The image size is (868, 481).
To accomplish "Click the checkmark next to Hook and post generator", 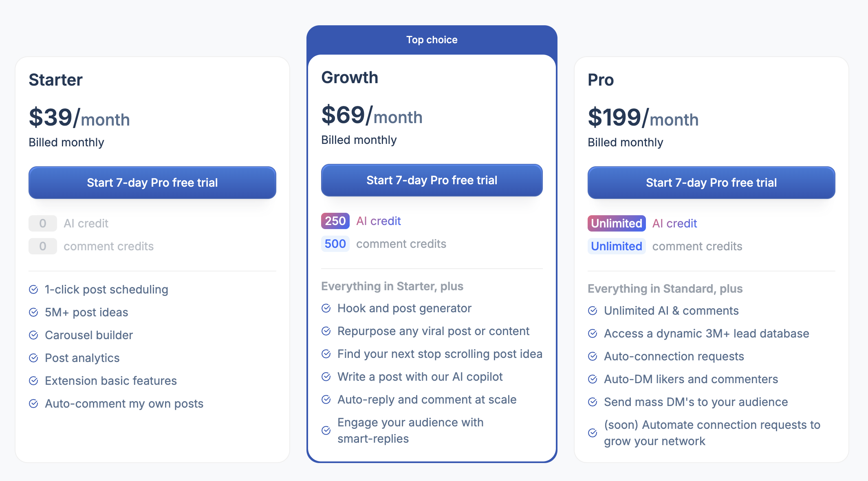I will pyautogui.click(x=326, y=308).
